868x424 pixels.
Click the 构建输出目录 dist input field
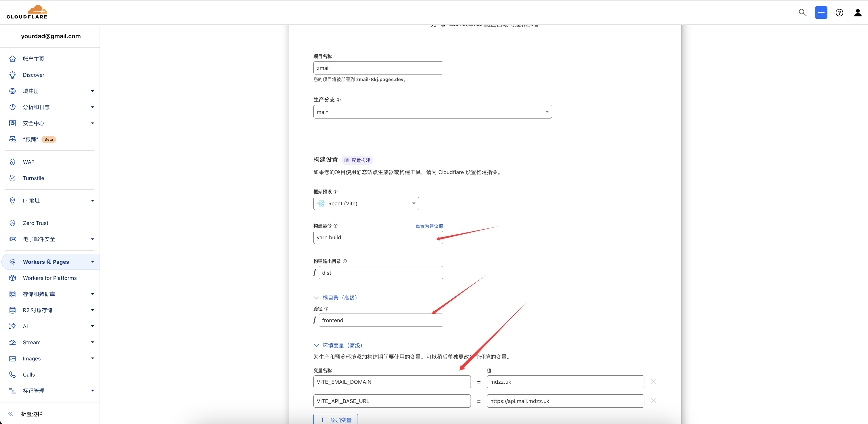[x=381, y=273]
